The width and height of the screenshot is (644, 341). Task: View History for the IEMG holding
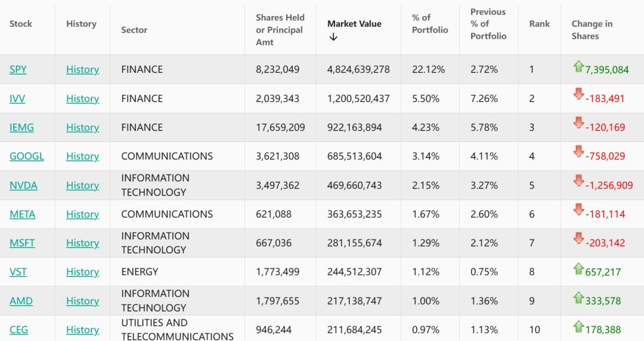82,128
